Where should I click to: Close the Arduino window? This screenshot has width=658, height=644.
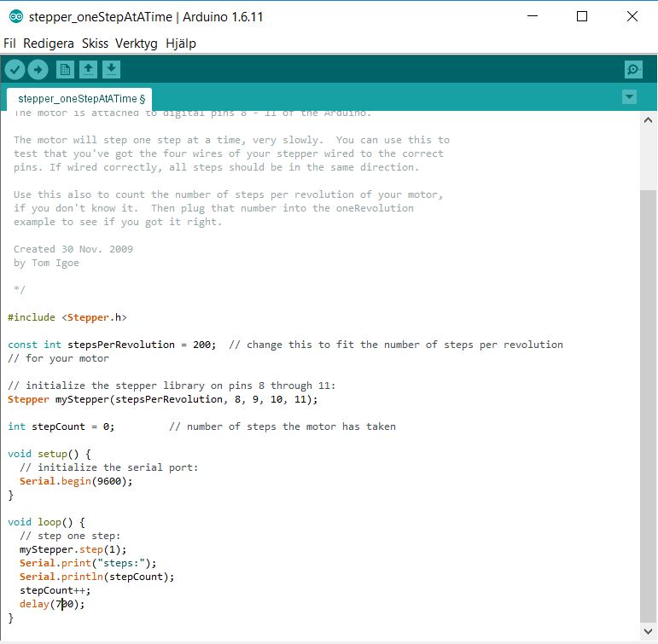click(632, 16)
